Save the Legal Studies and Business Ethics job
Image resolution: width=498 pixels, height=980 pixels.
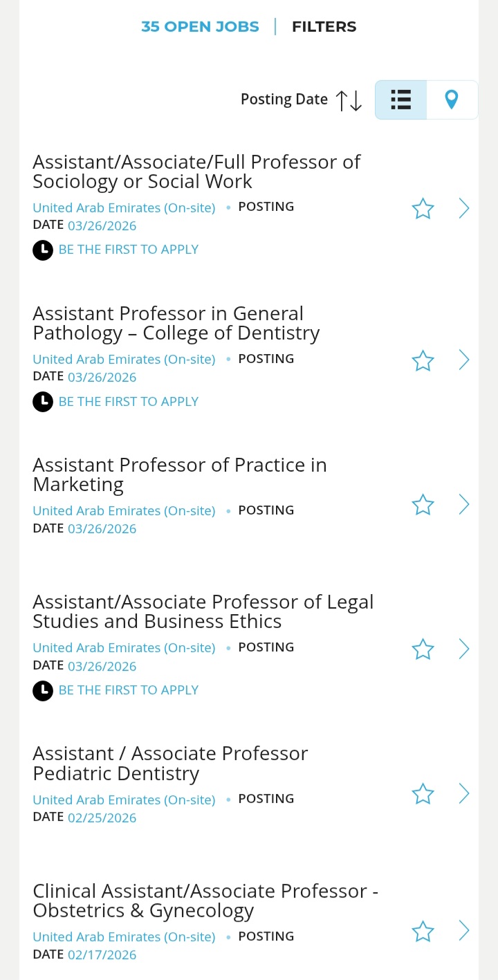click(423, 649)
